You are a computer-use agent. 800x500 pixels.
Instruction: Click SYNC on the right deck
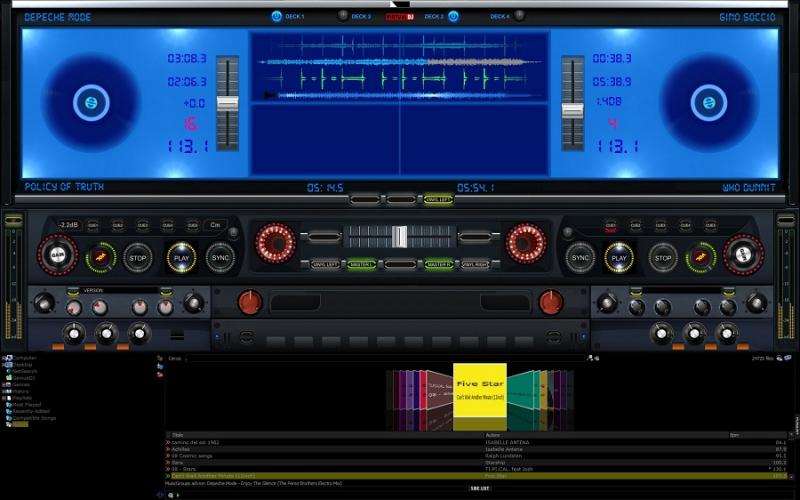coord(580,258)
